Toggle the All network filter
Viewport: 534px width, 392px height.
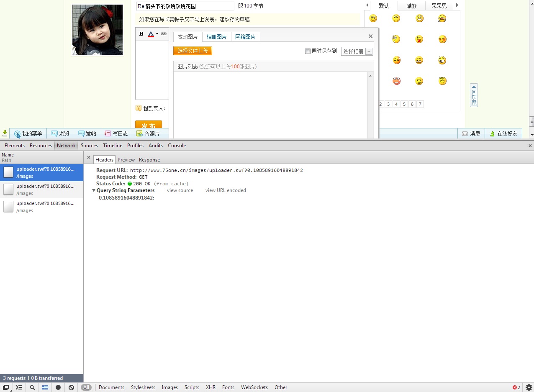[x=86, y=387]
